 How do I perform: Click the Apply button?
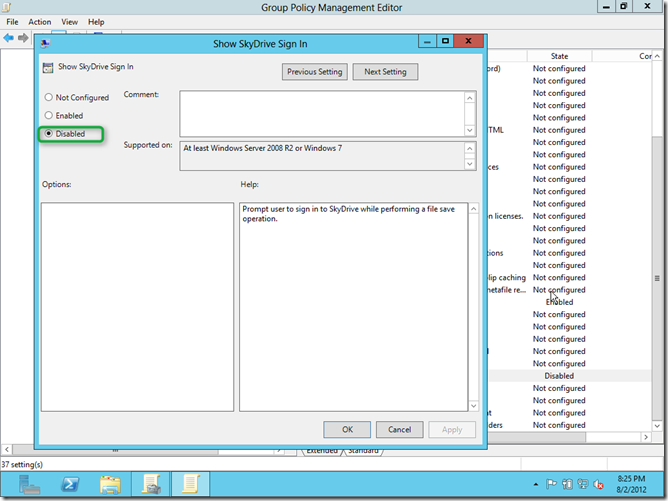click(452, 429)
